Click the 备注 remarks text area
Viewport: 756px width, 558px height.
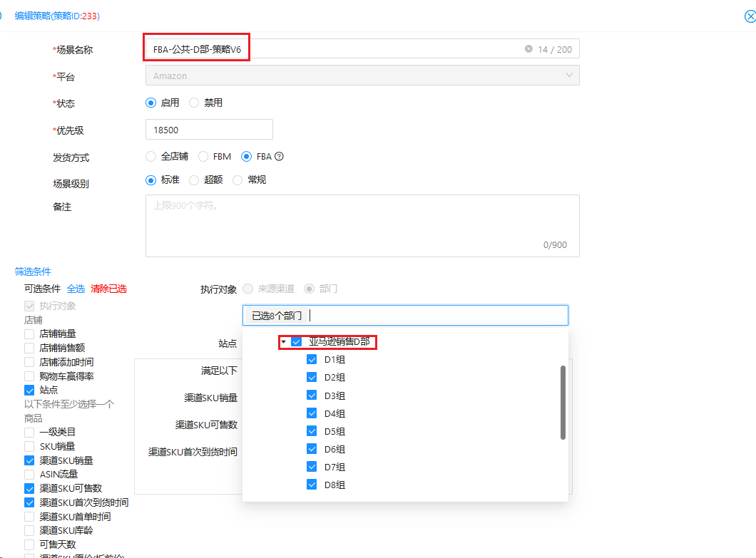coord(362,226)
